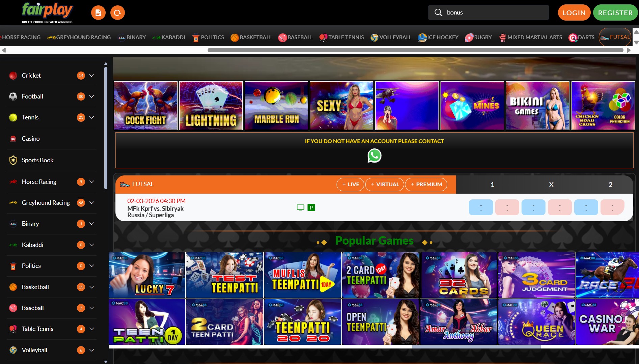Select the Sports Book shield icon in sidebar

13,160
